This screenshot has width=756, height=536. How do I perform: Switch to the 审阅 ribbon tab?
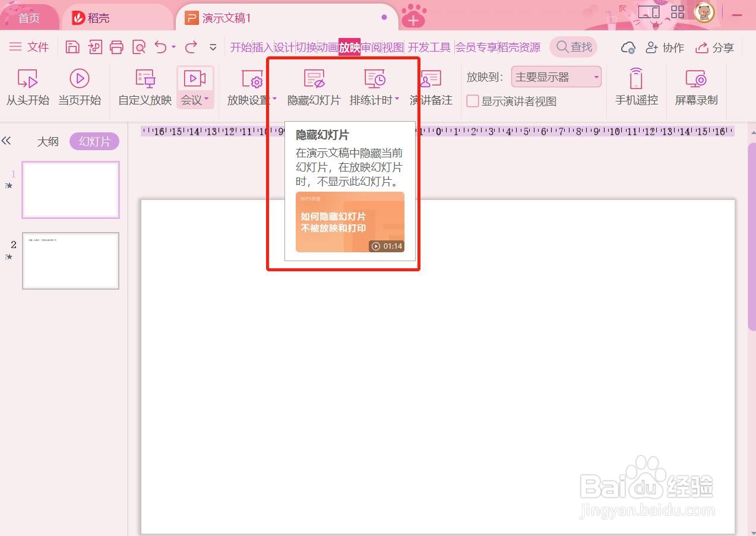[372, 47]
